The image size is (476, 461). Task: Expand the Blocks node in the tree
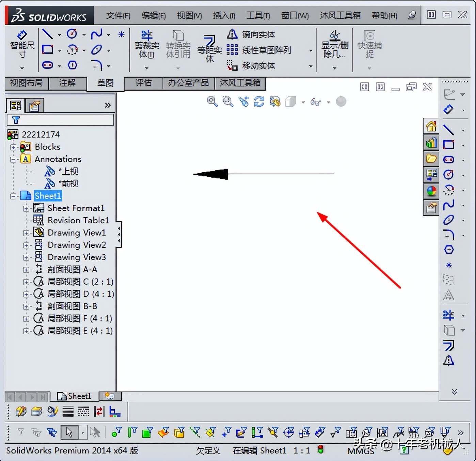tap(13, 147)
